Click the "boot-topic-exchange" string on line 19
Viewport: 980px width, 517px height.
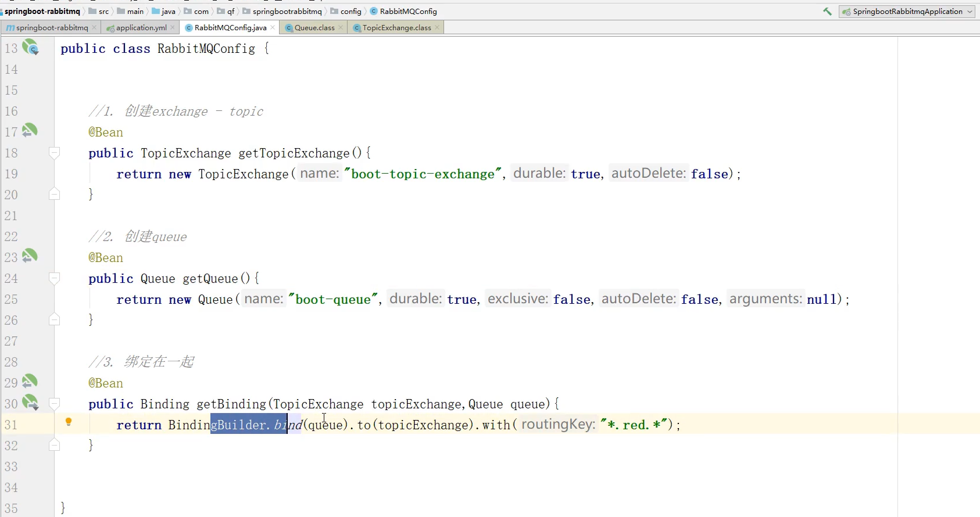coord(423,174)
